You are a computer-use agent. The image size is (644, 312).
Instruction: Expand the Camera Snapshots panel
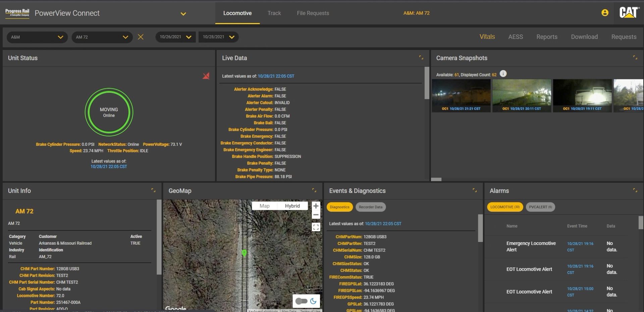[x=635, y=58]
